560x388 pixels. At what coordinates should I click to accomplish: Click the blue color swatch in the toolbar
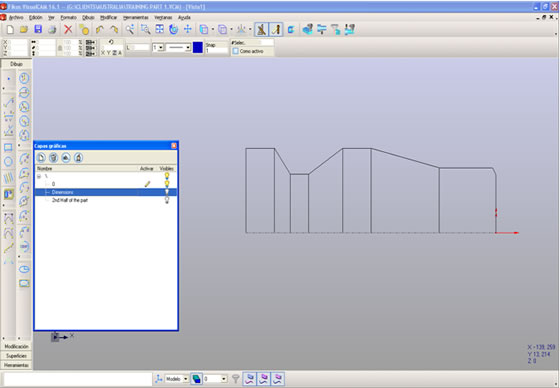(x=198, y=48)
